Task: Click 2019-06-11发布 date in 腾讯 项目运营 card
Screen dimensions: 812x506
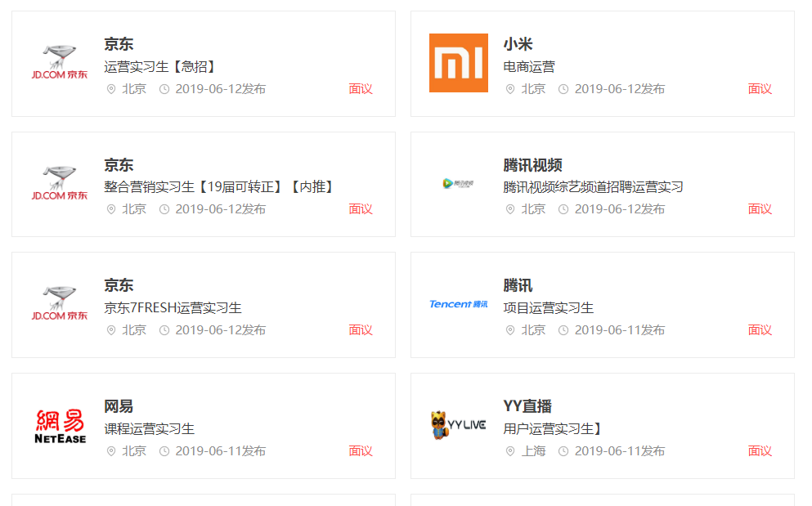Action: coord(620,330)
